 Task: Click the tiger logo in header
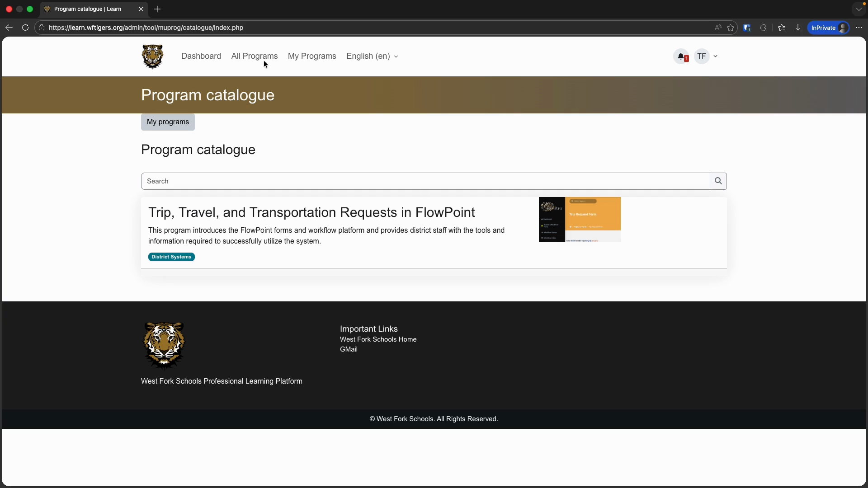click(x=152, y=56)
